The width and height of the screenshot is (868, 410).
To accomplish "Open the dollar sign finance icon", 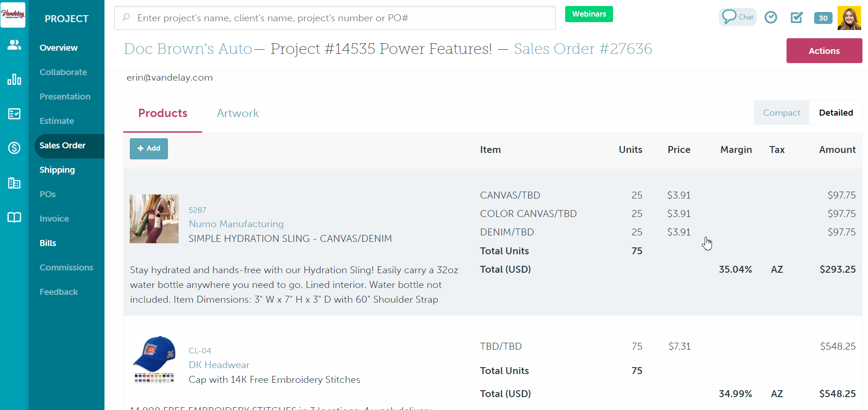I will pyautogui.click(x=14, y=148).
